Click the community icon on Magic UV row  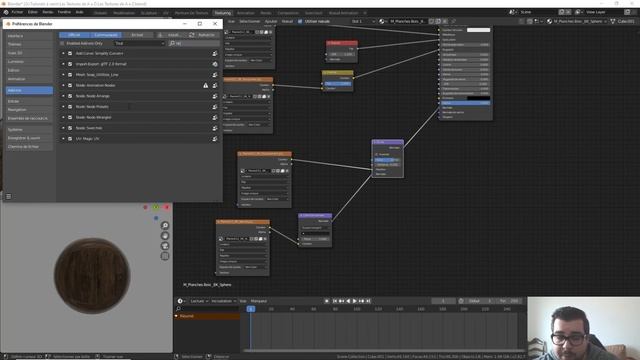click(215, 139)
